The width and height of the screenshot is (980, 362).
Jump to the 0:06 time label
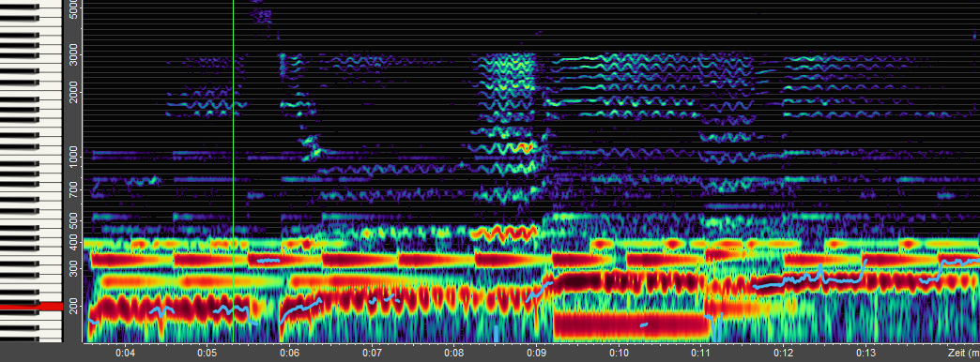click(x=289, y=352)
